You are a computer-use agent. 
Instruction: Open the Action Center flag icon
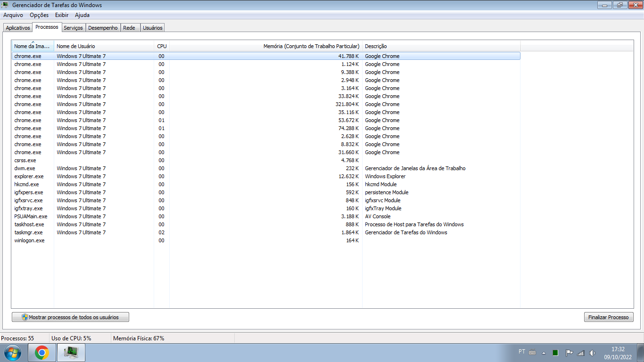pyautogui.click(x=569, y=353)
